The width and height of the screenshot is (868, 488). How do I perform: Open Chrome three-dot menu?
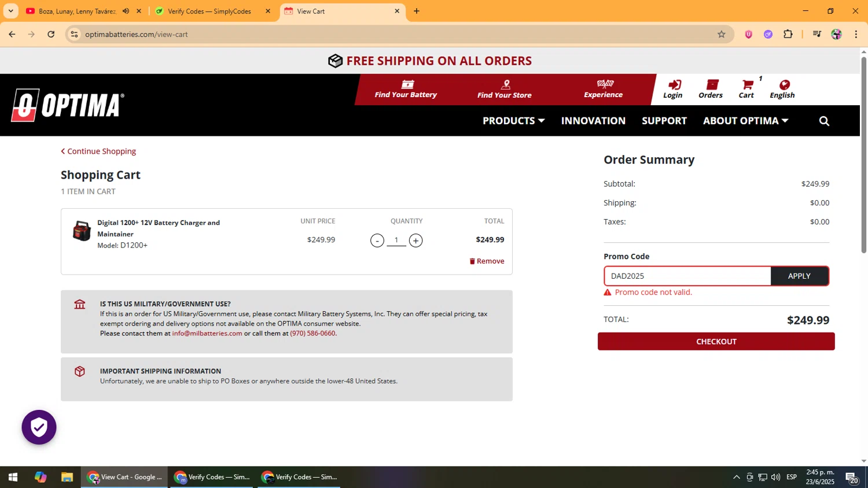[856, 34]
